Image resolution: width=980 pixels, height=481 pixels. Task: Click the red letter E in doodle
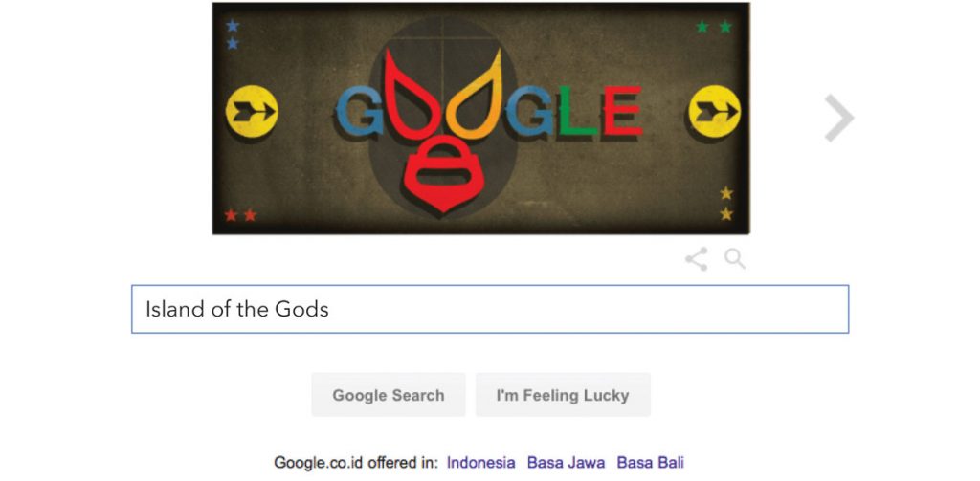pyautogui.click(x=622, y=111)
